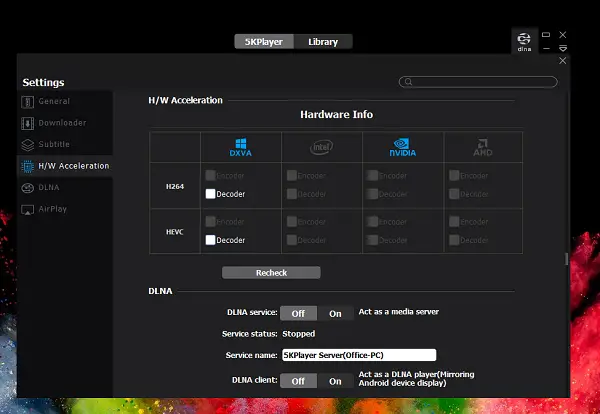Click the NVIDIA logo column header
Screen dimensions: 600x414
coord(403,147)
